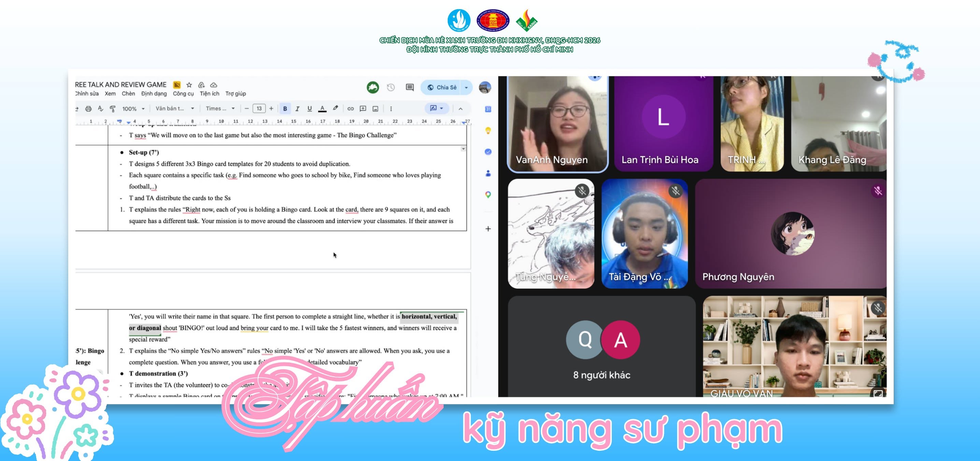Image resolution: width=980 pixels, height=461 pixels.
Task: Open move-to-Drive folder icon
Action: (x=202, y=85)
